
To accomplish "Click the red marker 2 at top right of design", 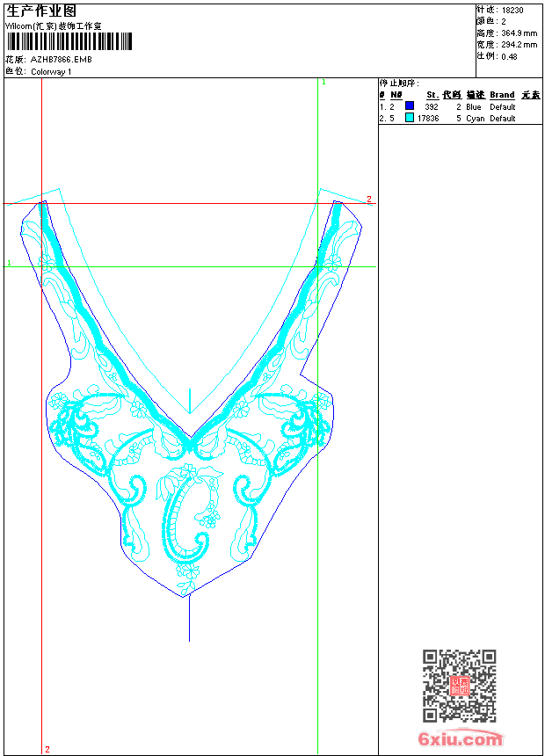I will click(x=369, y=200).
